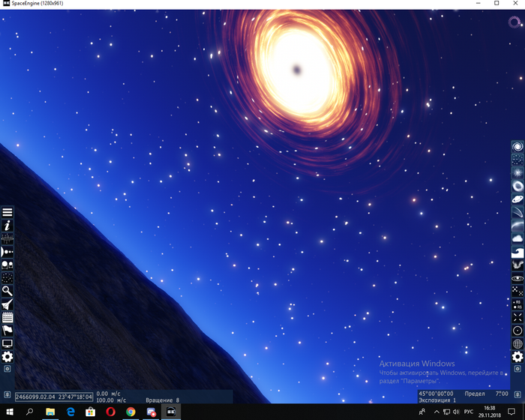Open the object info panel icon
The height and width of the screenshot is (420, 525).
(7, 225)
